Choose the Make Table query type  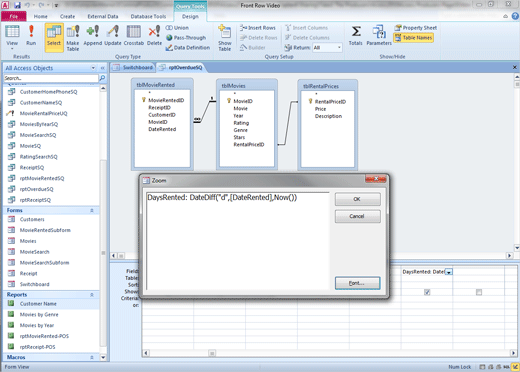[x=73, y=37]
